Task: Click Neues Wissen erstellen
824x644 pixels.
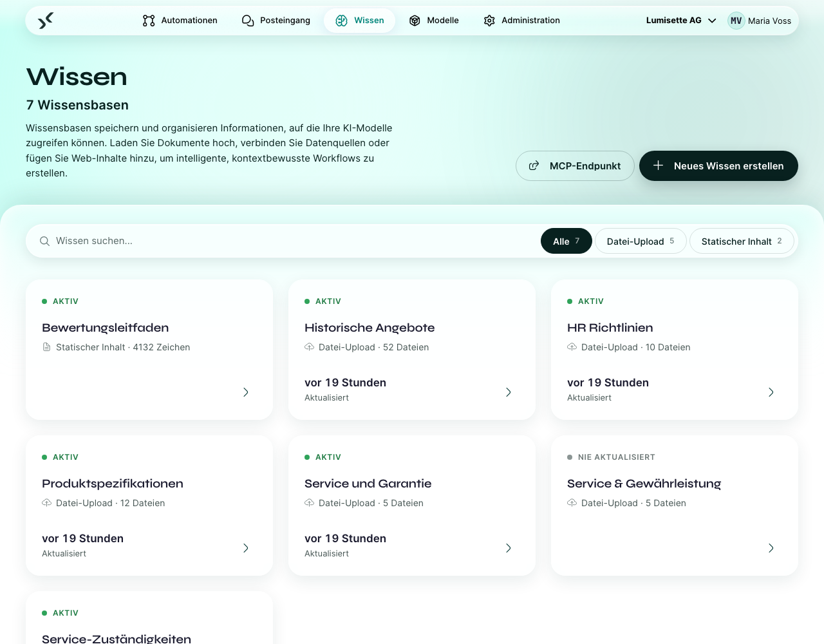Action: [x=718, y=166]
